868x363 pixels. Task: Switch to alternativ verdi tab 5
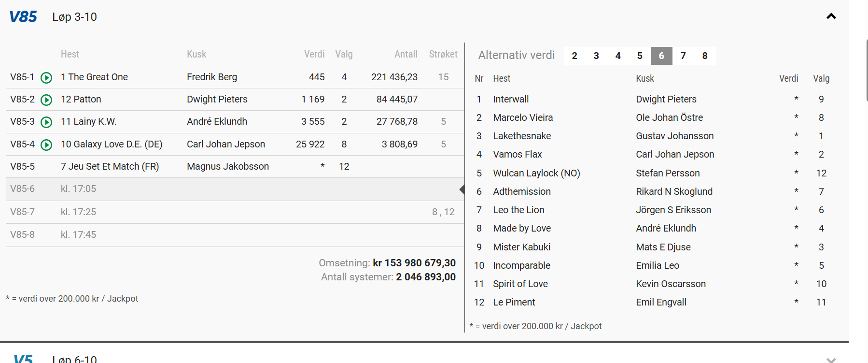[x=640, y=56]
